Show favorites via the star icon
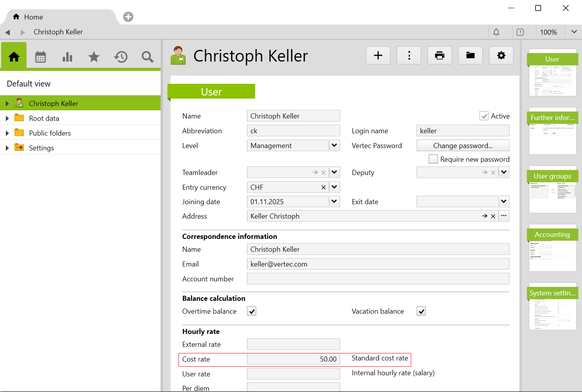This screenshot has width=582, height=392. tap(94, 57)
